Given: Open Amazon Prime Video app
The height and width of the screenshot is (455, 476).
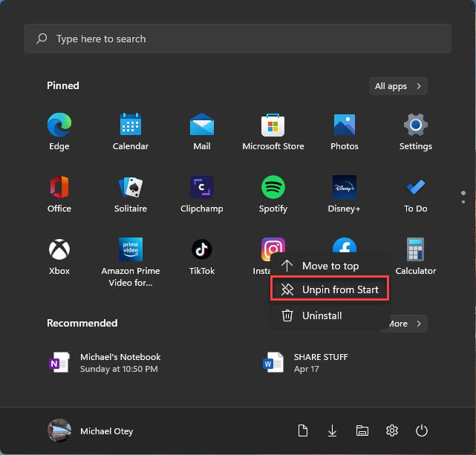Looking at the screenshot, I should (131, 262).
